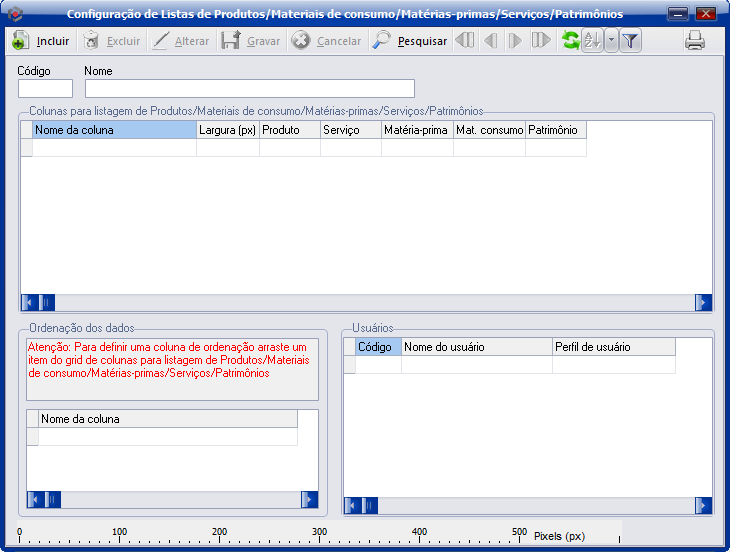This screenshot has width=730, height=552.
Task: Click the Cancelar button label
Action: click(339, 41)
